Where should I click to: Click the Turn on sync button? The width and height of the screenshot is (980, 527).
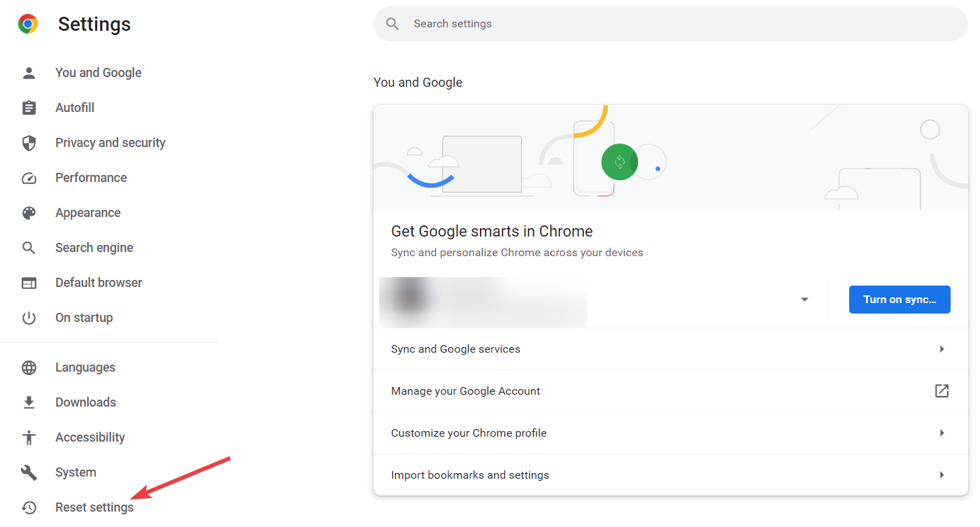coord(900,300)
